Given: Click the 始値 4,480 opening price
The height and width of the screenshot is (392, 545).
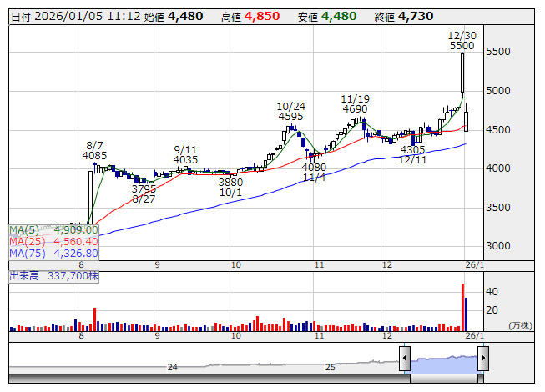Looking at the screenshot, I should 174,17.
